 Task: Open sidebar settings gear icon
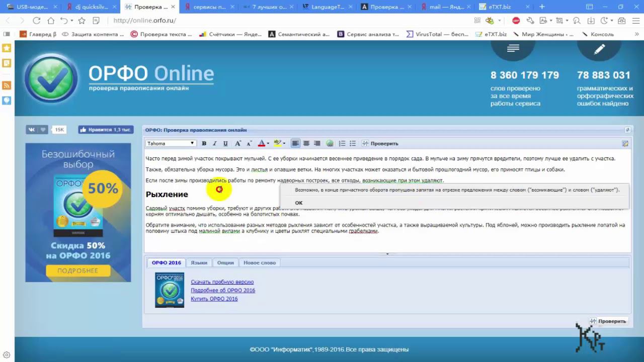7,355
